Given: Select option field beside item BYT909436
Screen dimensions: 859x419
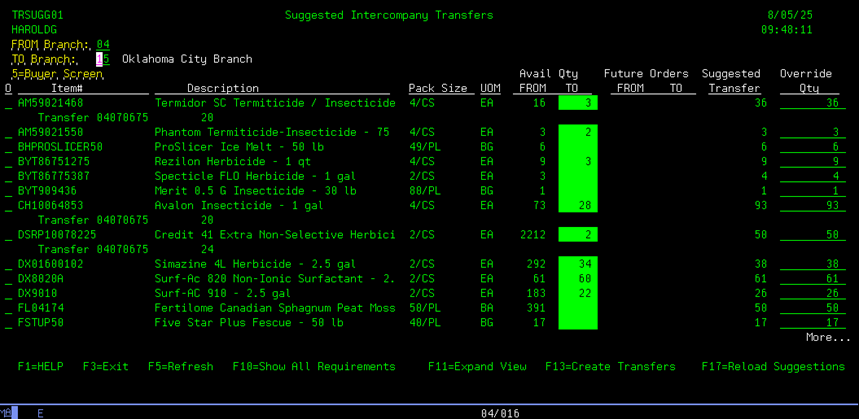Looking at the screenshot, I should click(x=9, y=191).
